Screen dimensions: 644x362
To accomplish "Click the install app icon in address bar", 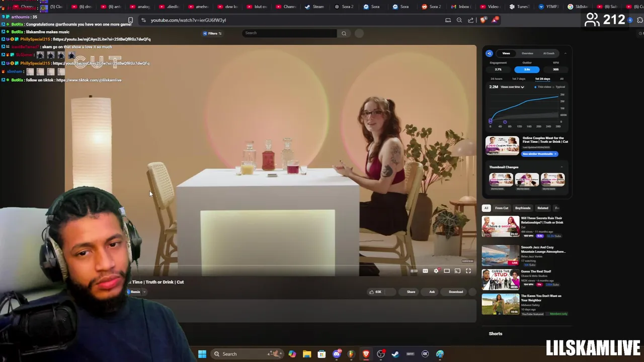I will [448, 20].
